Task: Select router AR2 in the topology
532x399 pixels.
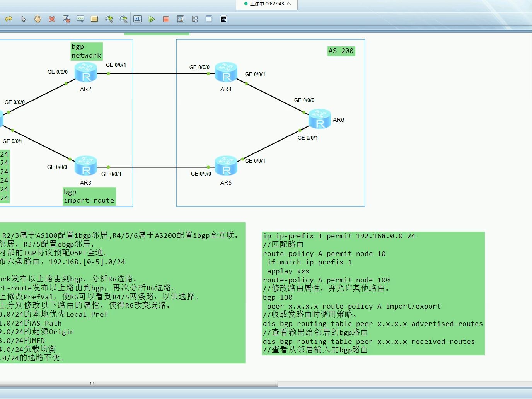Action: point(86,72)
